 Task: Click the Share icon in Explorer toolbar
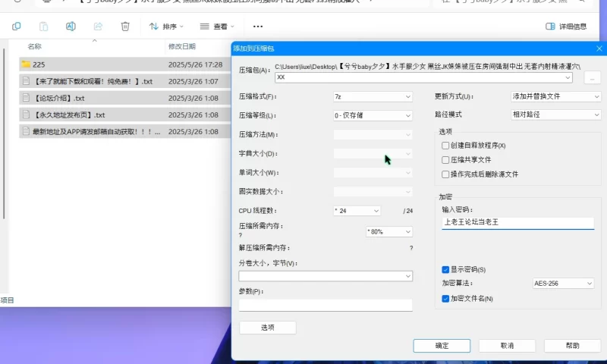pyautogui.click(x=98, y=27)
